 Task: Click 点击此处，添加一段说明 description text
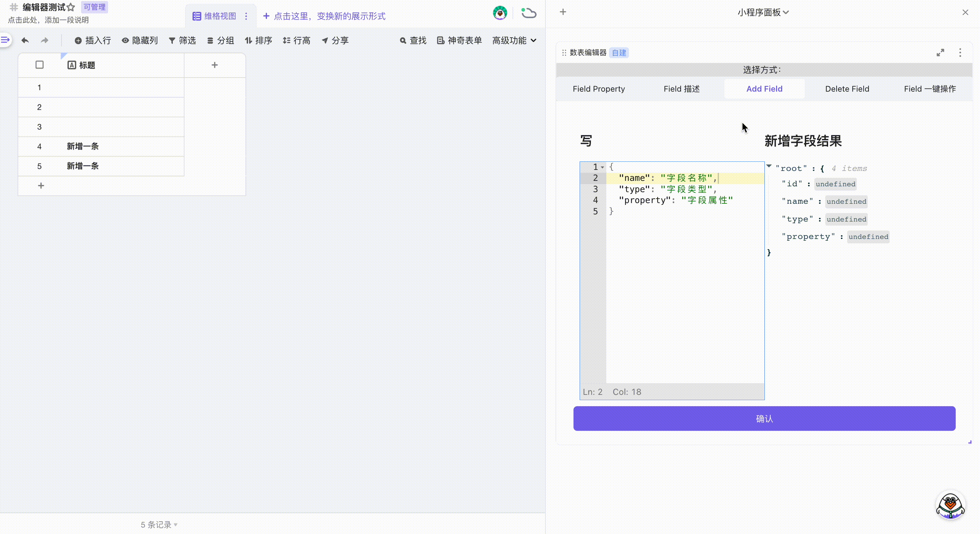(x=48, y=20)
